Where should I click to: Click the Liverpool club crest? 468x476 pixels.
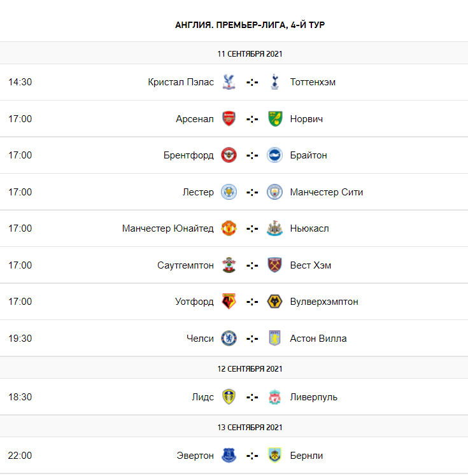pyautogui.click(x=275, y=396)
